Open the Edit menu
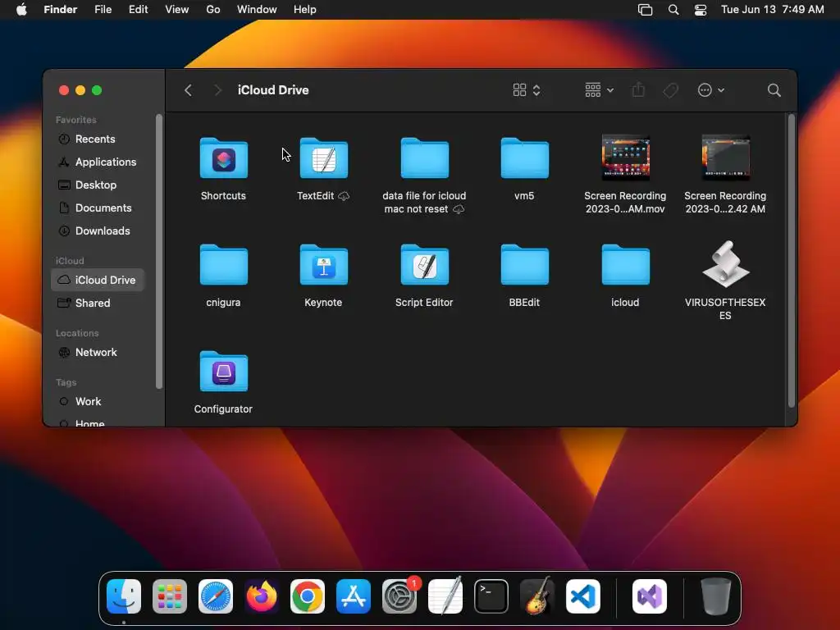Screen dimensions: 840x630 [x=138, y=10]
